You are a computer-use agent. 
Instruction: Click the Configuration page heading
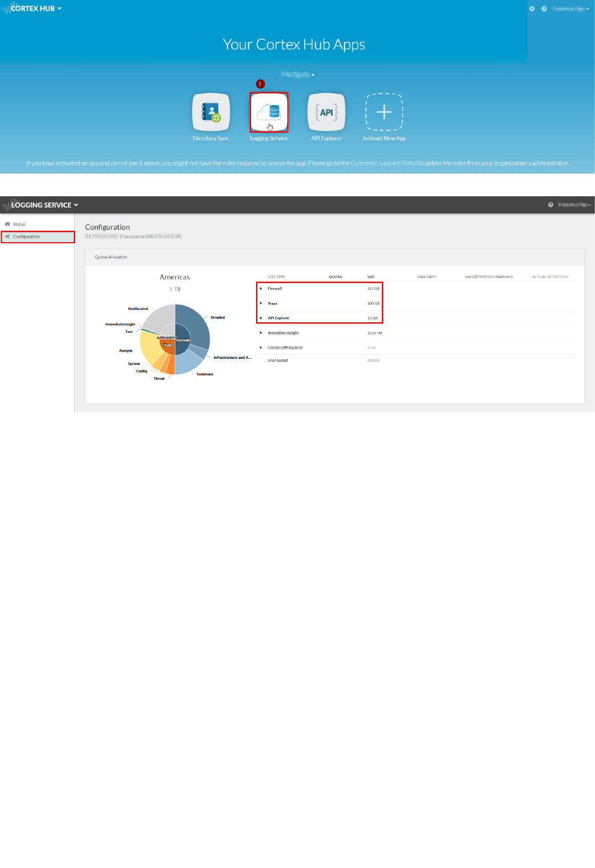pos(107,227)
